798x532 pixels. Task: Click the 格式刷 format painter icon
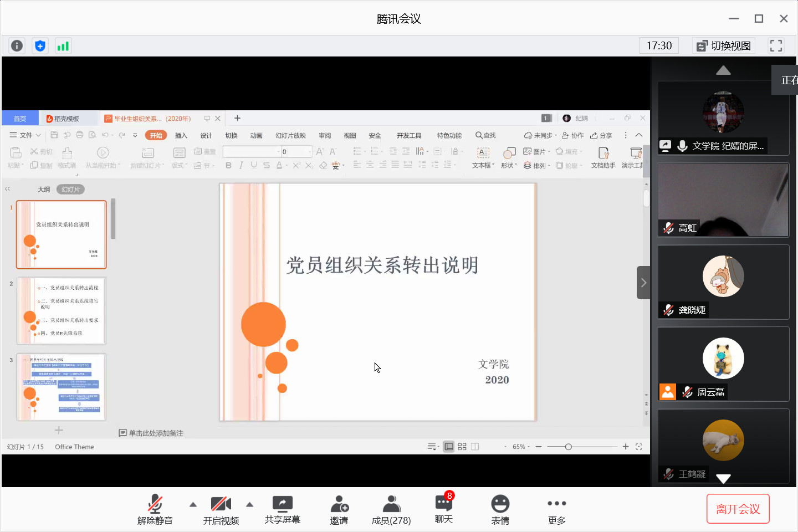pyautogui.click(x=66, y=157)
